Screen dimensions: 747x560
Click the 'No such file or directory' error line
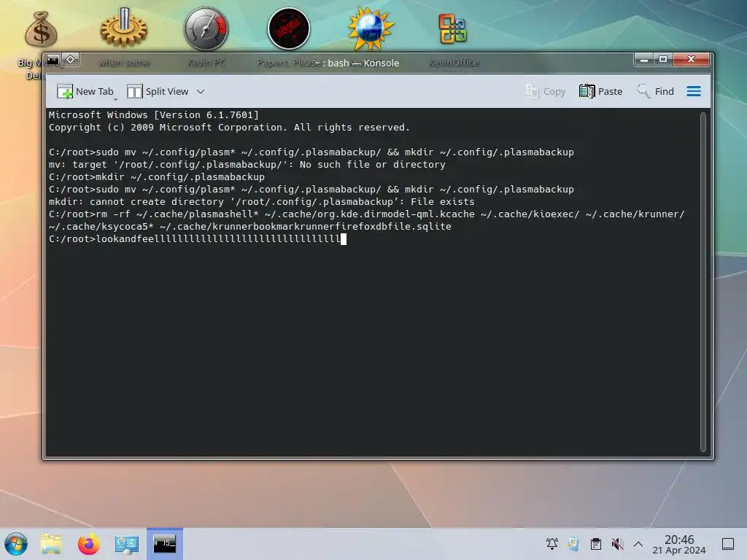coord(247,164)
